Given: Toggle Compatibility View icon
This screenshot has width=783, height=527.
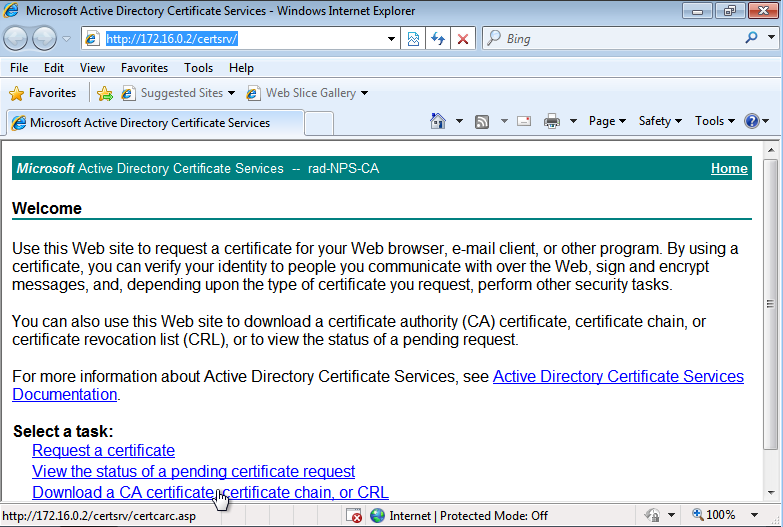Looking at the screenshot, I should pos(413,39).
